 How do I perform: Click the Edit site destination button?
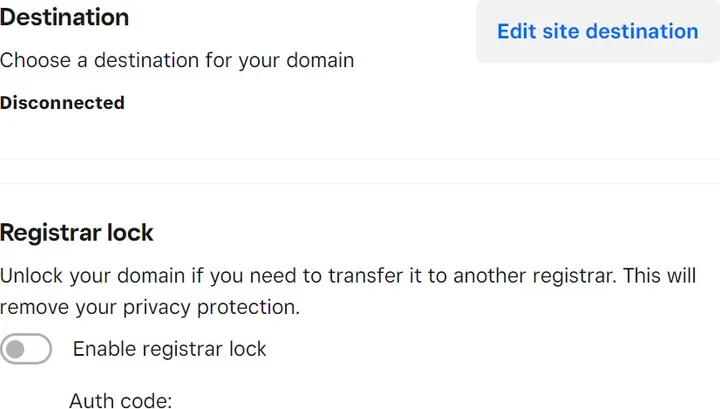[597, 31]
